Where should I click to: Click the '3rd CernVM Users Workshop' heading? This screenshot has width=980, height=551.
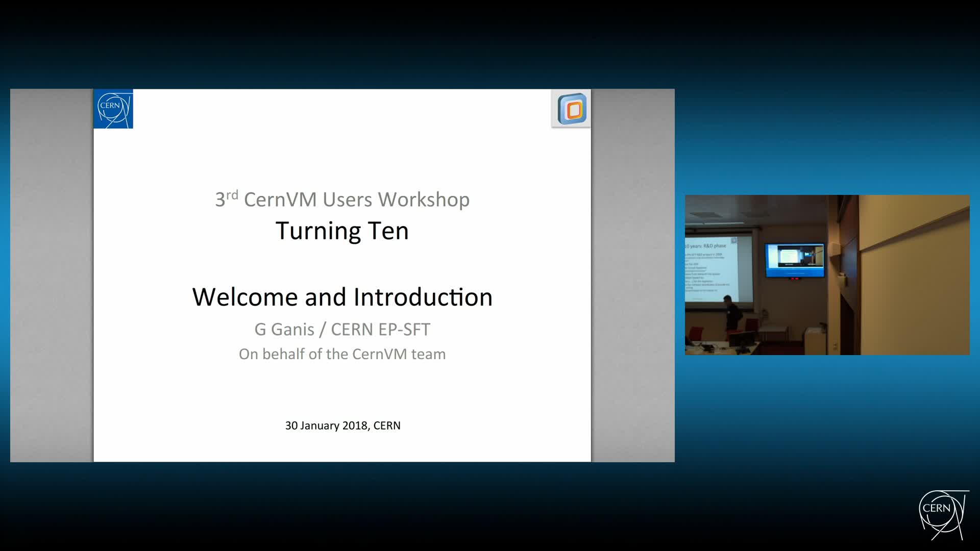pyautogui.click(x=342, y=199)
